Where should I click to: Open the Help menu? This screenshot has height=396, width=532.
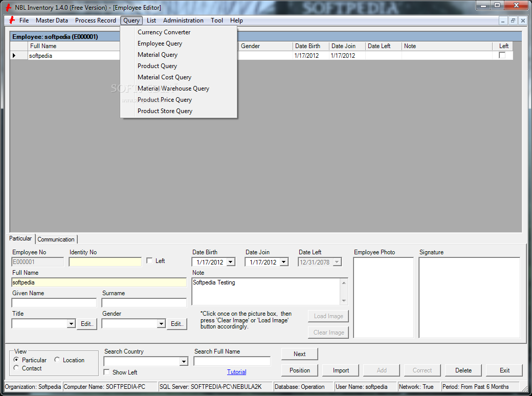pyautogui.click(x=236, y=20)
